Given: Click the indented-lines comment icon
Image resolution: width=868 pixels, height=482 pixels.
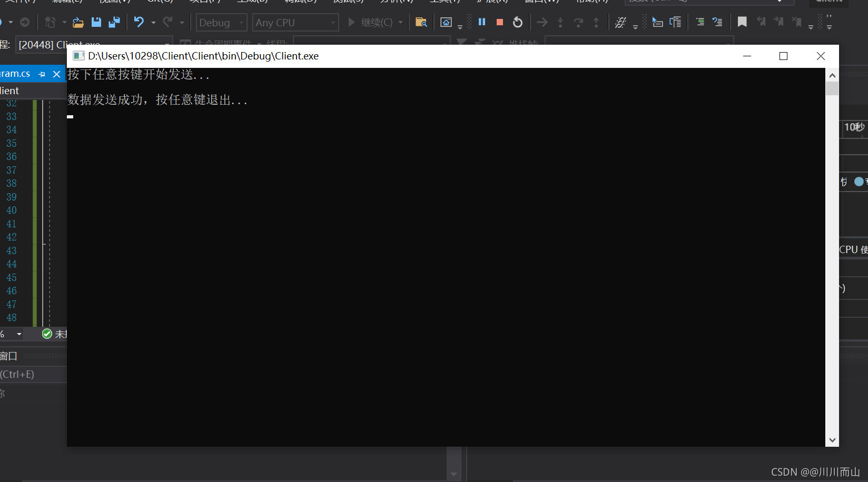Looking at the screenshot, I should tap(700, 22).
